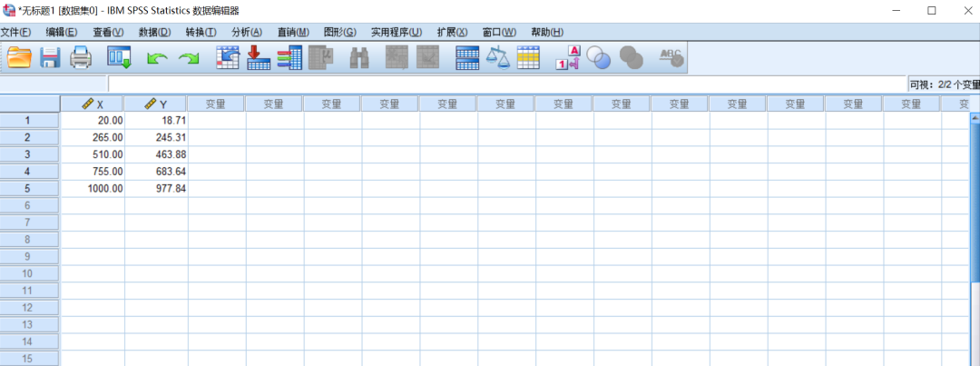Viewport: 980px width, 366px height.
Task: Click the vertical scrollbar thumb
Action: coord(975,202)
